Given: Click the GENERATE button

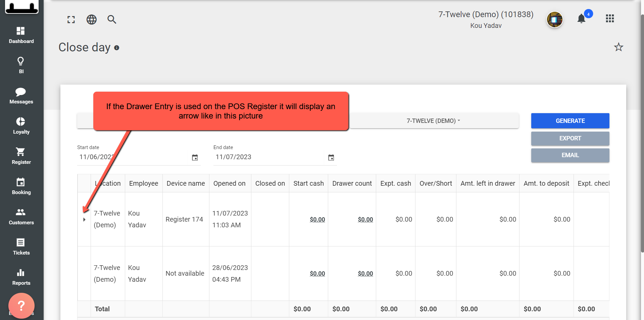Looking at the screenshot, I should pyautogui.click(x=570, y=121).
